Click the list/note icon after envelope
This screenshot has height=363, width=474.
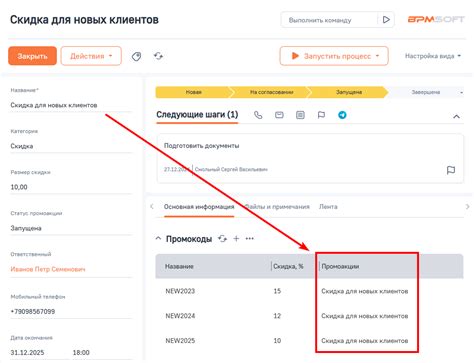click(x=300, y=115)
